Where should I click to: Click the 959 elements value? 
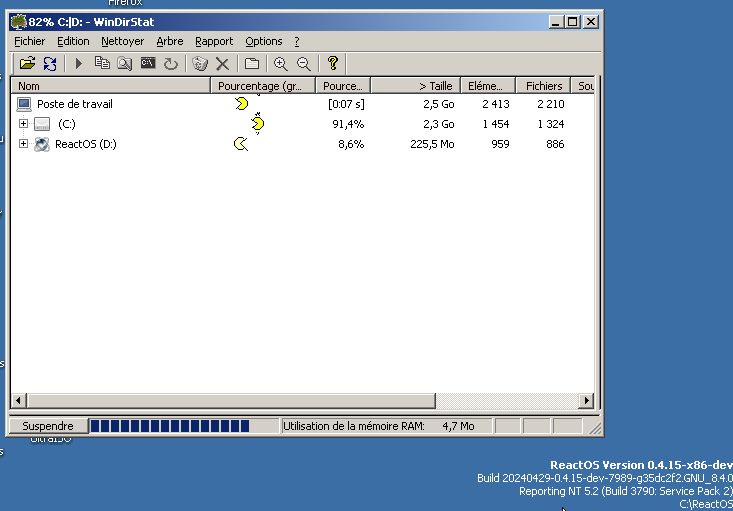pos(500,144)
